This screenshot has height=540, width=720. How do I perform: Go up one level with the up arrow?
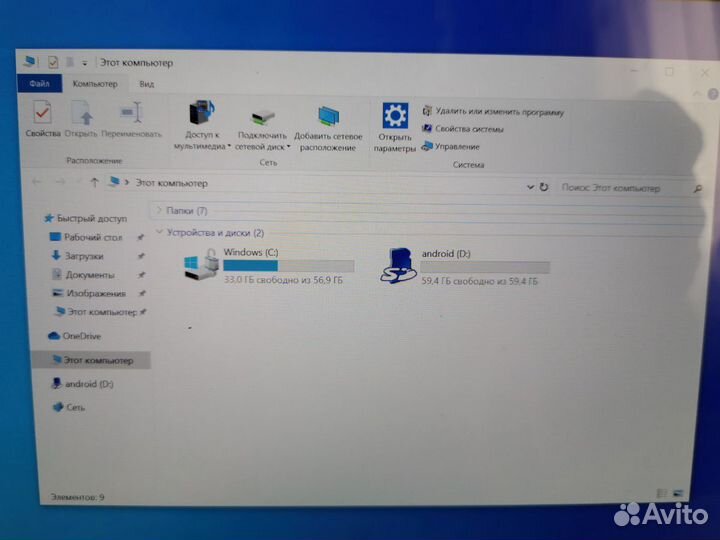coord(94,182)
